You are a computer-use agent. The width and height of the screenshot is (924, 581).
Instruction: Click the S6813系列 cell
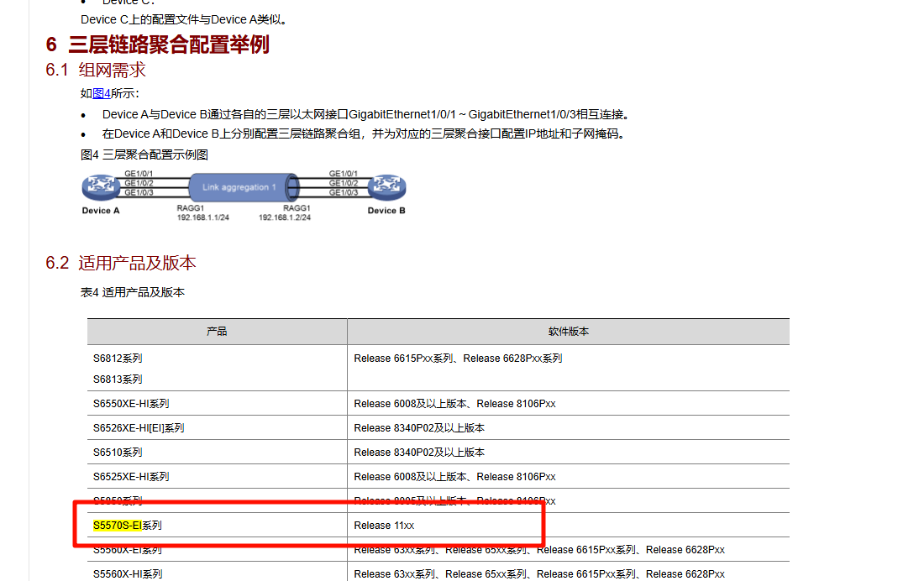click(118, 379)
